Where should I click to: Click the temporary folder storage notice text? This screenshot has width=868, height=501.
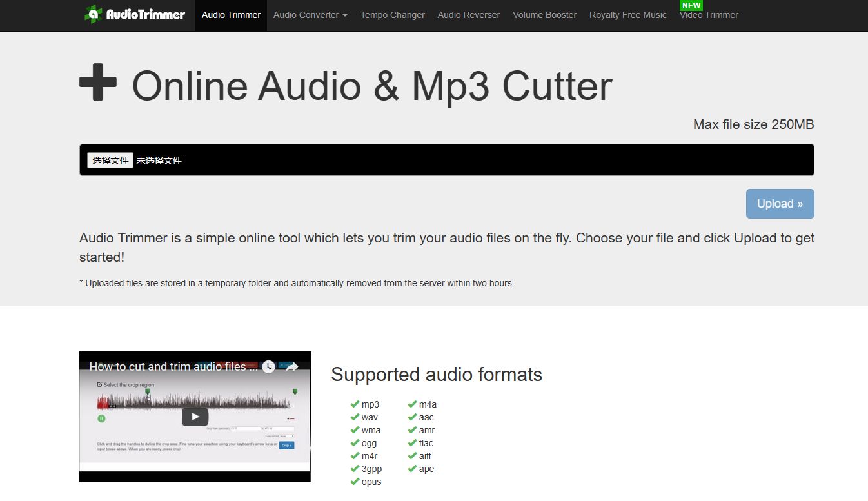297,283
